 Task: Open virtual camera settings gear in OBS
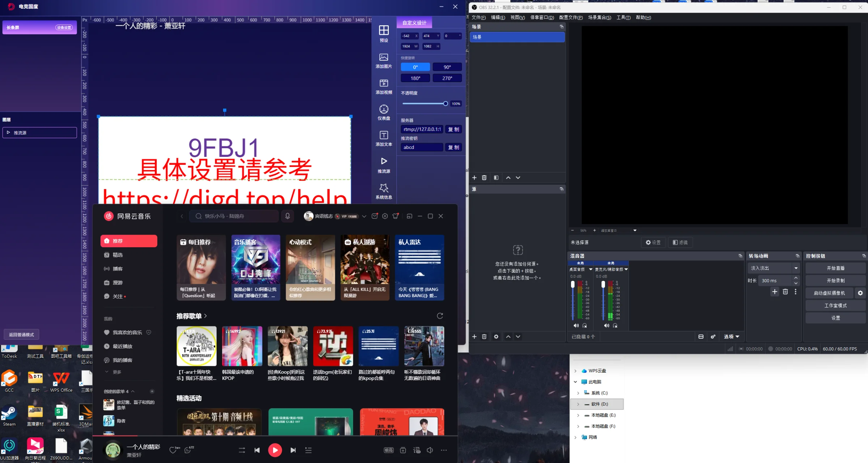[x=860, y=293]
